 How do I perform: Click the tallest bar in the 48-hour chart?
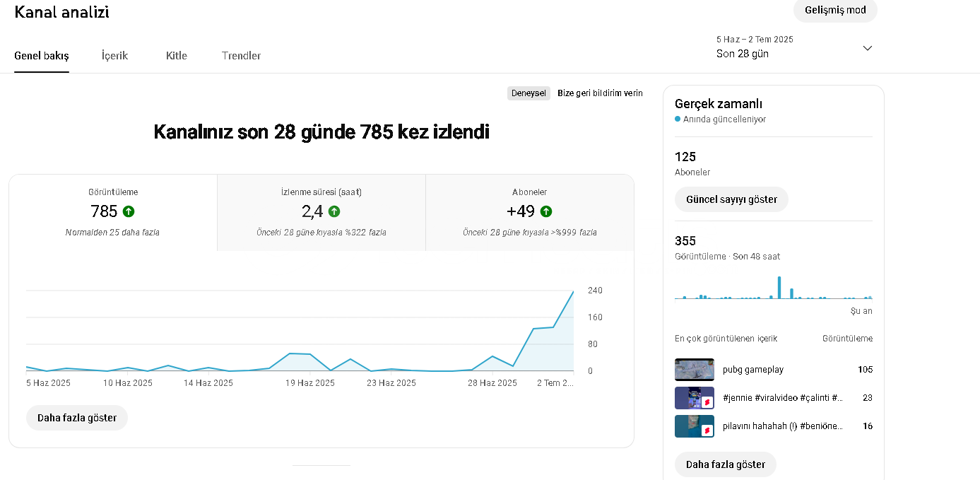tap(779, 288)
